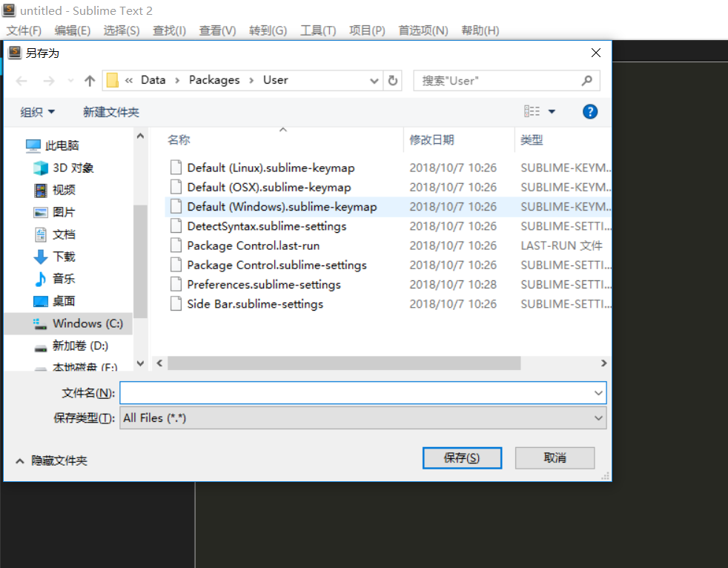The height and width of the screenshot is (568, 728).
Task: Go back in folder navigation history
Action: (21, 81)
